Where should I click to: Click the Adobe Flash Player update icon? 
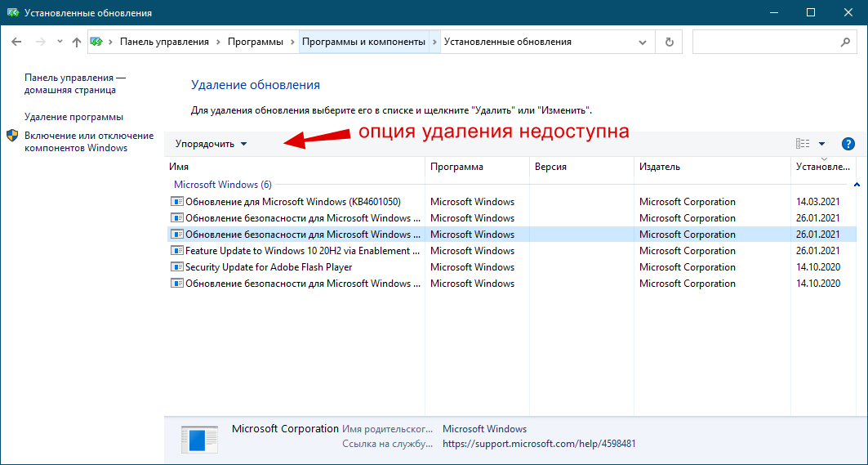pos(176,267)
